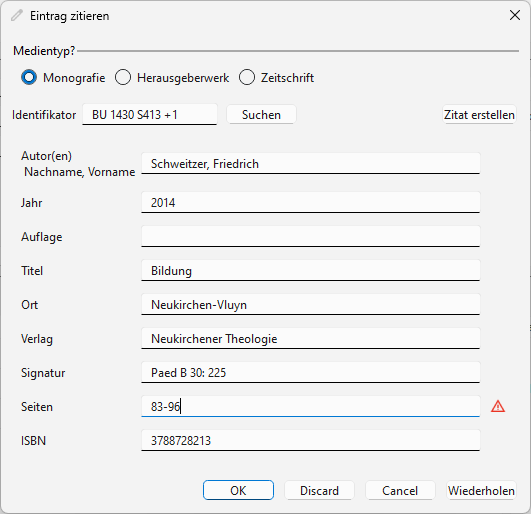Close the Eintrag zitieren dialog
The width and height of the screenshot is (531, 514).
pyautogui.click(x=515, y=15)
